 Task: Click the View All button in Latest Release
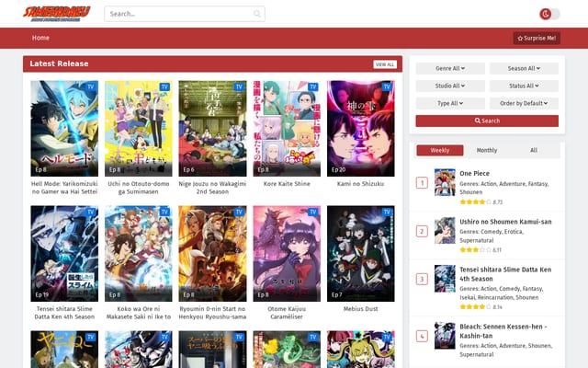pyautogui.click(x=385, y=64)
